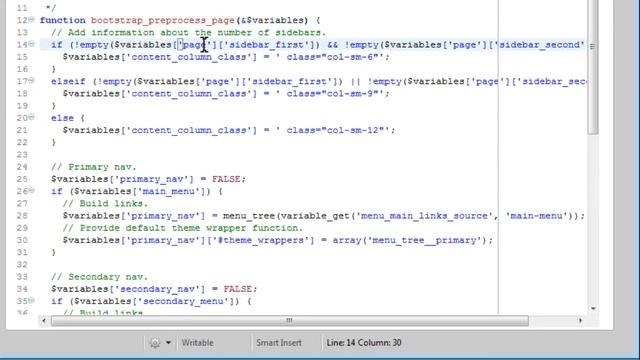
Task: Collapse the elseif block fold on line 17
Action: [31, 81]
